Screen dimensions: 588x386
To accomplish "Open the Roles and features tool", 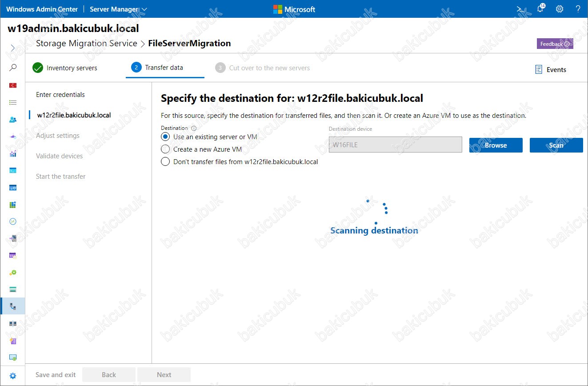I will point(13,238).
